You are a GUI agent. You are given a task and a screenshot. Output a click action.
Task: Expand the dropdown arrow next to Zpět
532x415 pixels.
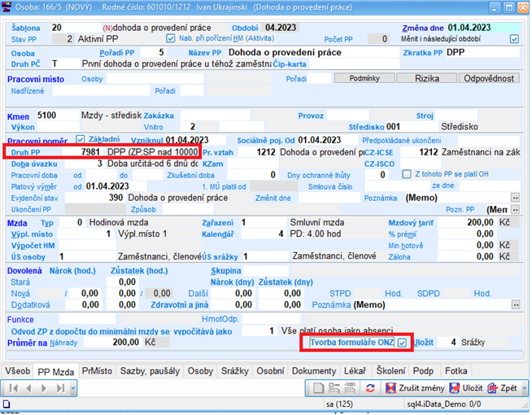522,388
